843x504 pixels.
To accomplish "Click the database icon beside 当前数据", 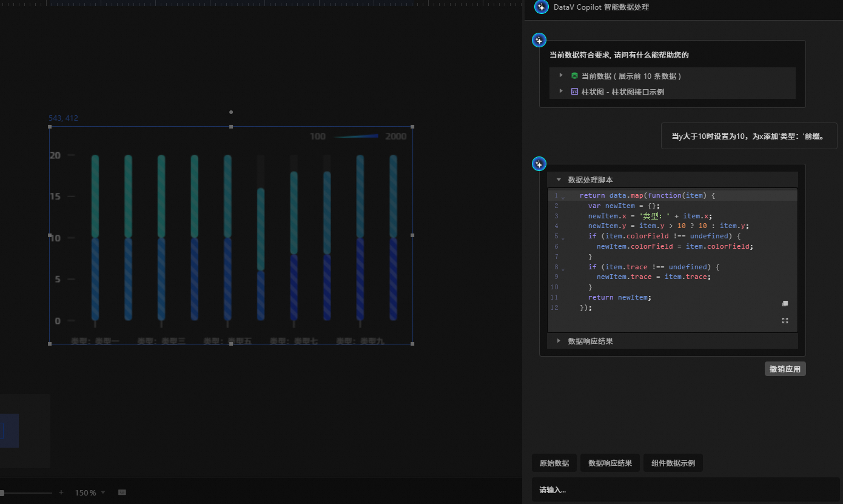I will point(574,76).
